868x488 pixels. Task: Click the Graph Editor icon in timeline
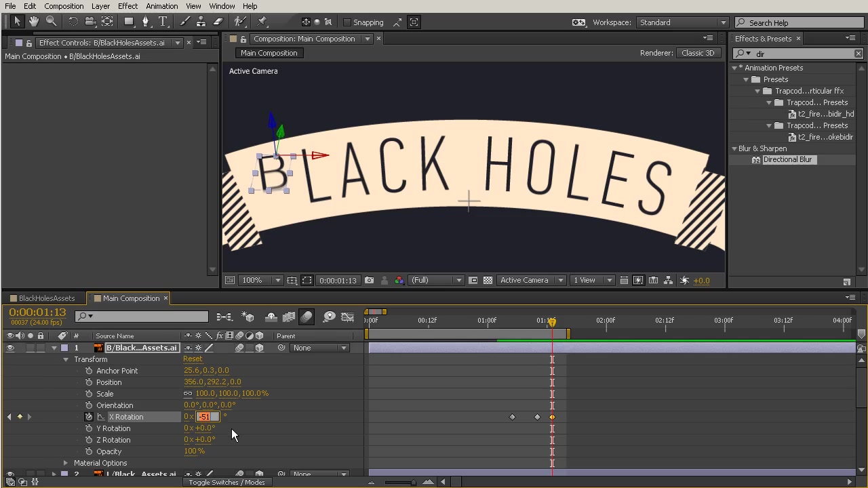347,317
